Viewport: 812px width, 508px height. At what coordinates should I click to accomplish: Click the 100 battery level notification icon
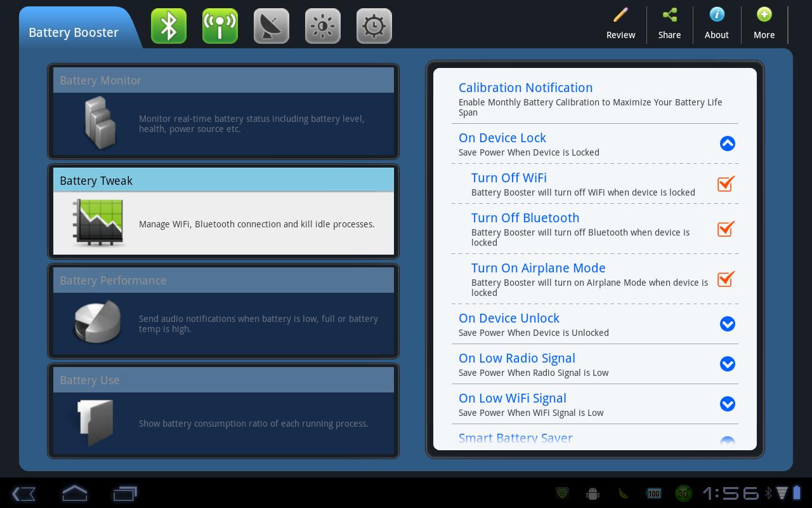point(653,493)
